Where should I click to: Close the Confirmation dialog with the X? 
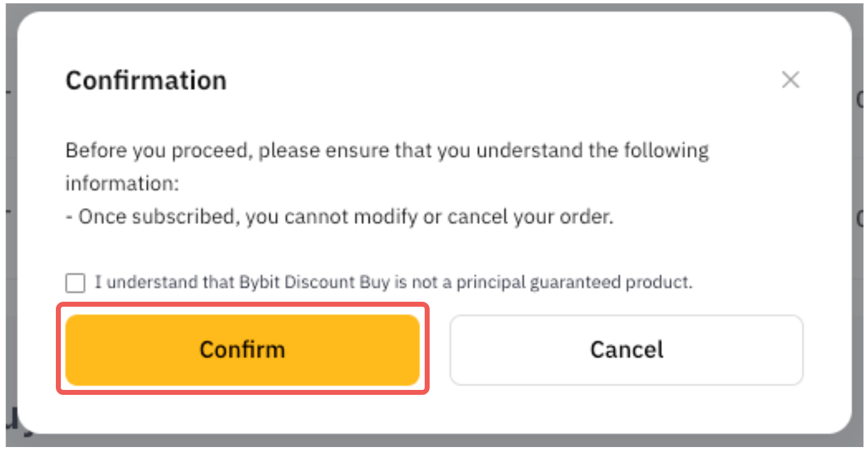tap(790, 80)
